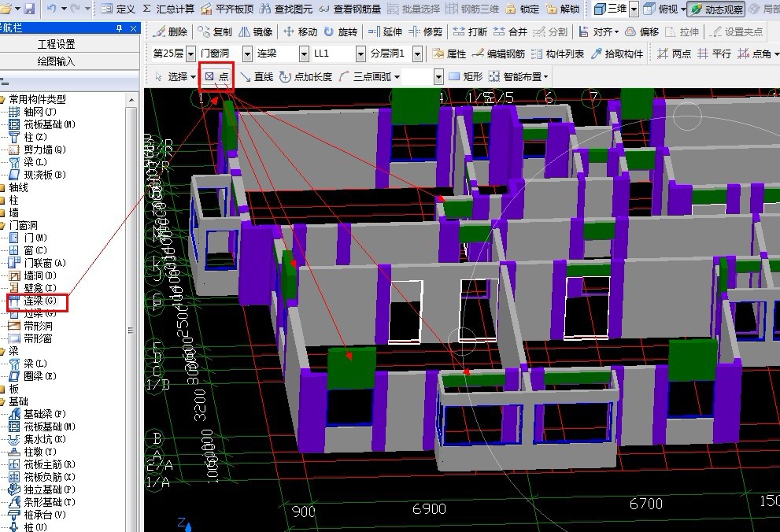Undo the last action
Screen dimensions: 780x532
pos(51,9)
